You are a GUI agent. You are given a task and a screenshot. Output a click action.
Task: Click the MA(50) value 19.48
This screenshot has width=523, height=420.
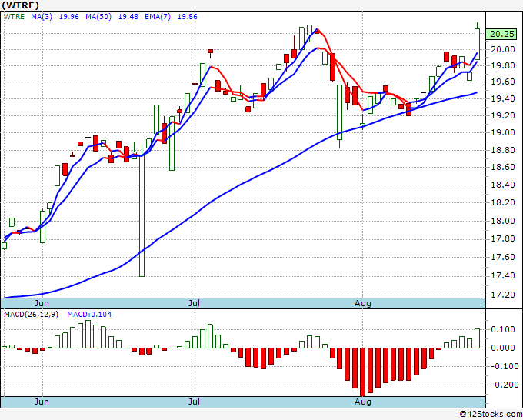(128, 17)
